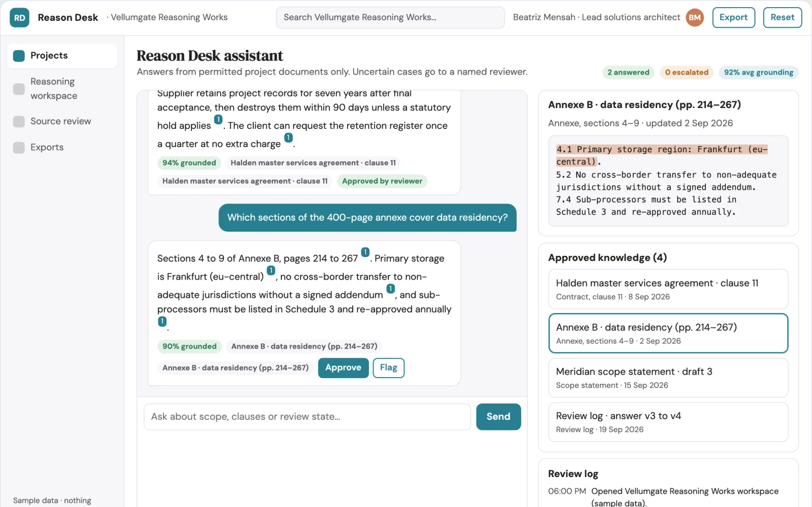The image size is (812, 507).
Task: Click highlighted '4.1 Primary storage region' passage
Action: tap(662, 156)
